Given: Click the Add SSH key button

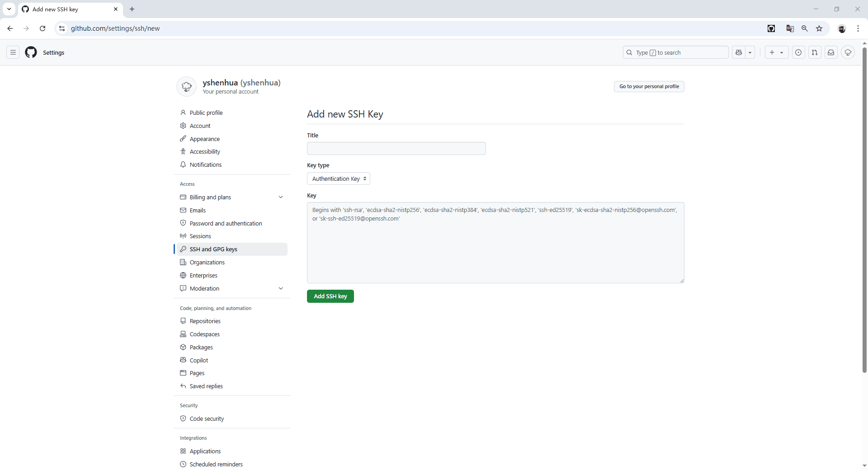Looking at the screenshot, I should click(x=330, y=296).
